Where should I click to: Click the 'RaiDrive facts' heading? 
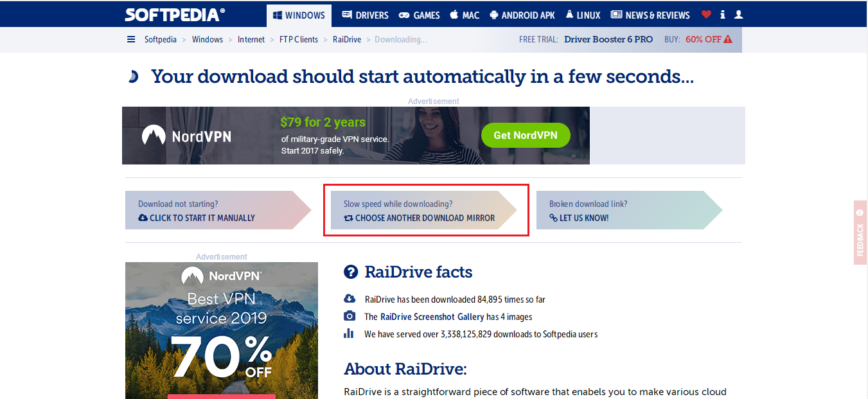coord(418,272)
